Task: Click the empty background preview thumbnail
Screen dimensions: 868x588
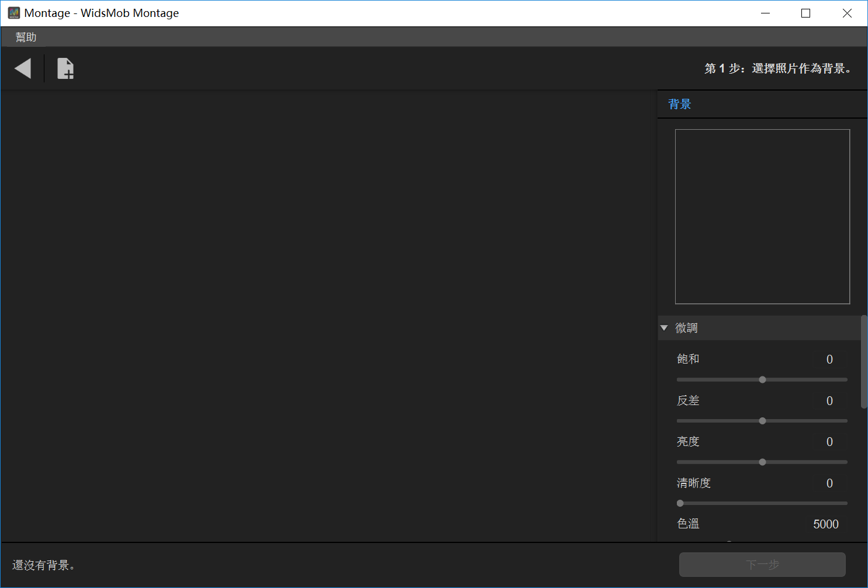Action: [762, 217]
